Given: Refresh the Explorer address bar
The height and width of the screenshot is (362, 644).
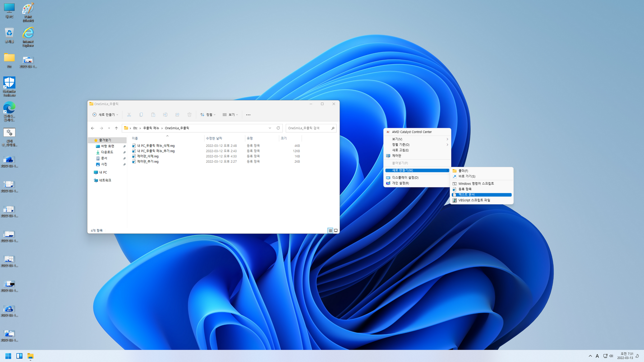Looking at the screenshot, I should click(278, 128).
